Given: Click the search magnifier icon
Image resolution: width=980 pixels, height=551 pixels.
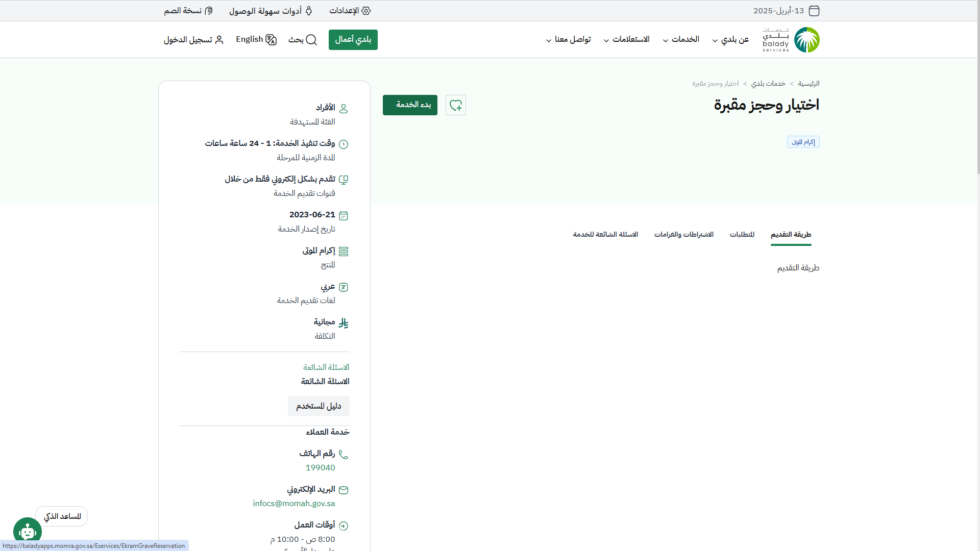Looking at the screenshot, I should tap(311, 40).
